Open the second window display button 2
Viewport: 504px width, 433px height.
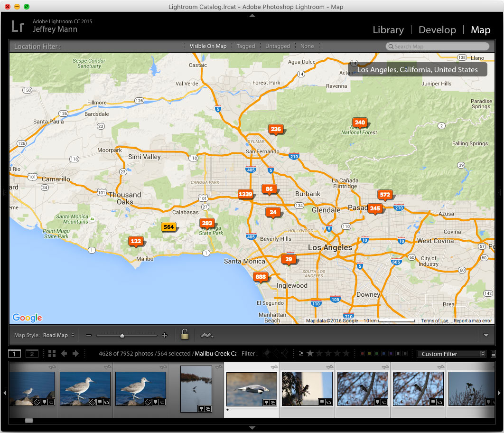[x=32, y=354]
